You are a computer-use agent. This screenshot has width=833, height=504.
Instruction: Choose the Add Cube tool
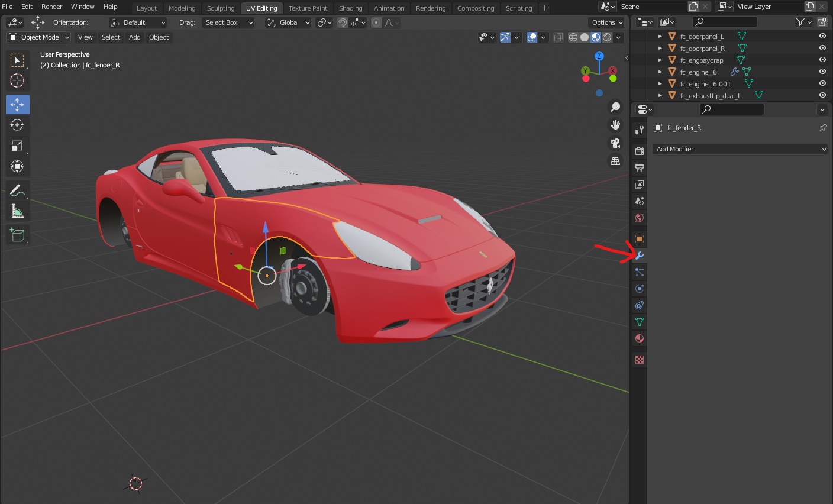point(17,235)
